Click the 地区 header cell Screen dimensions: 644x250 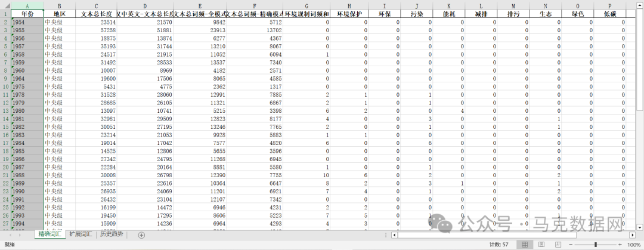[60, 14]
